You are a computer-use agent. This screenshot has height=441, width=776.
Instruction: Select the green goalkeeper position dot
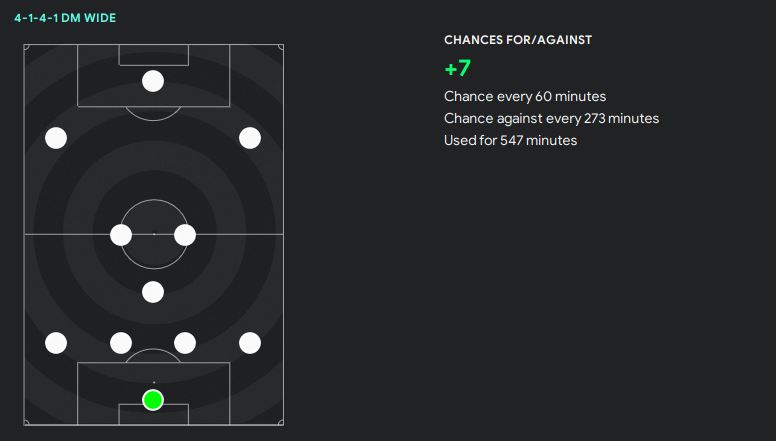153,400
